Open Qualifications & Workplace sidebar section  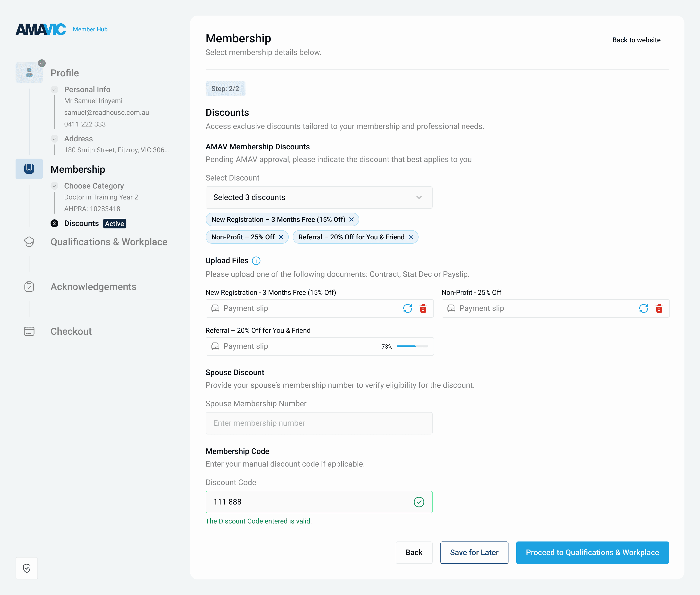coord(109,242)
